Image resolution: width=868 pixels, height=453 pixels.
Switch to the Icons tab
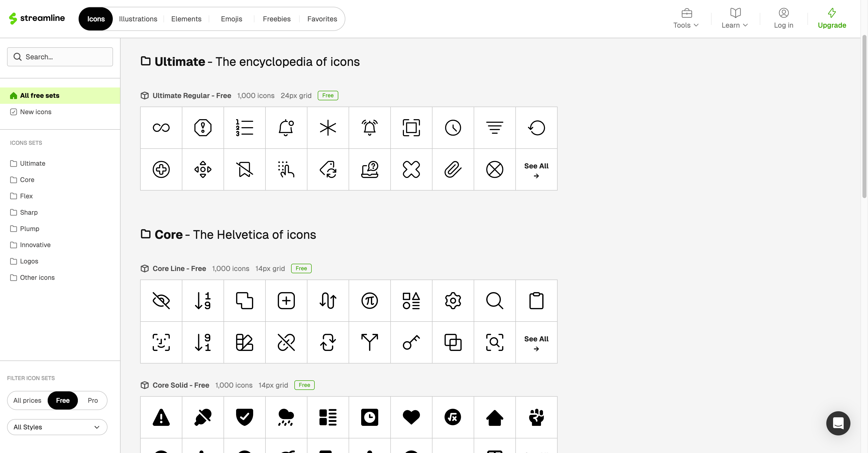click(96, 19)
